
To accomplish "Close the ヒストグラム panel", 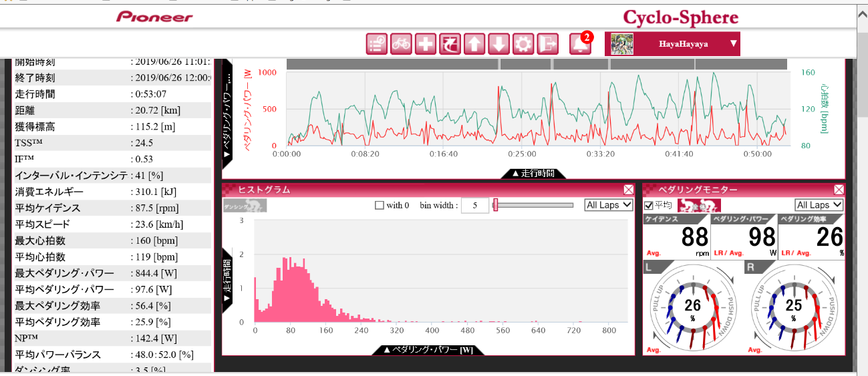I will (628, 190).
